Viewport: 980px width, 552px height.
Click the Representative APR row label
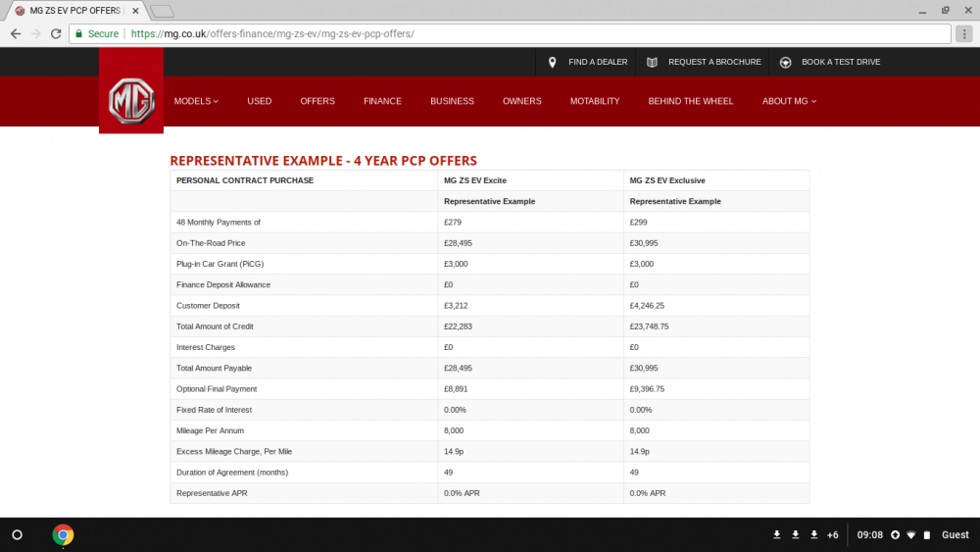(x=212, y=493)
